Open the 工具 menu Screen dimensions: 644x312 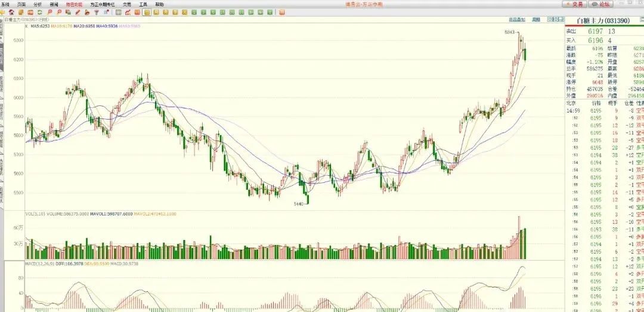(x=143, y=4)
